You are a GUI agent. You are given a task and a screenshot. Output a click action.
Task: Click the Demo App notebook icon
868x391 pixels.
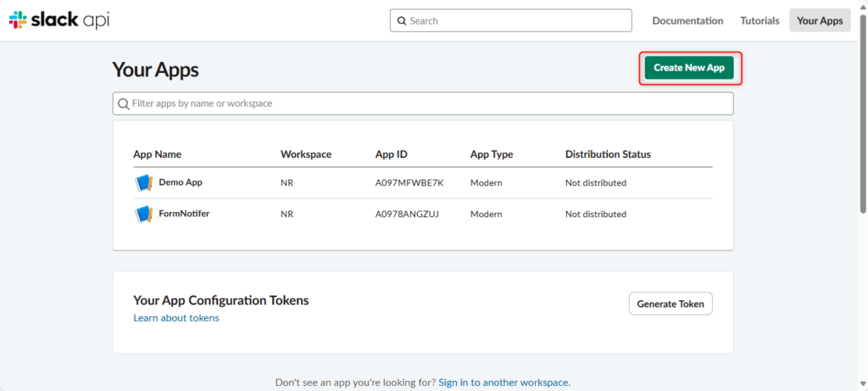(x=143, y=182)
